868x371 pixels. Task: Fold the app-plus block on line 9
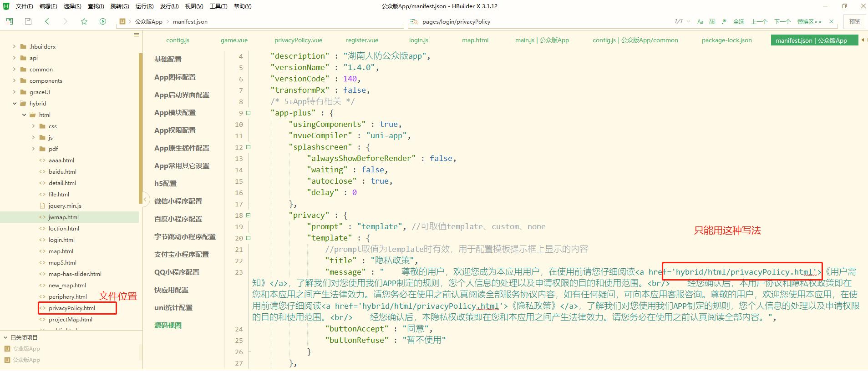[x=248, y=113]
